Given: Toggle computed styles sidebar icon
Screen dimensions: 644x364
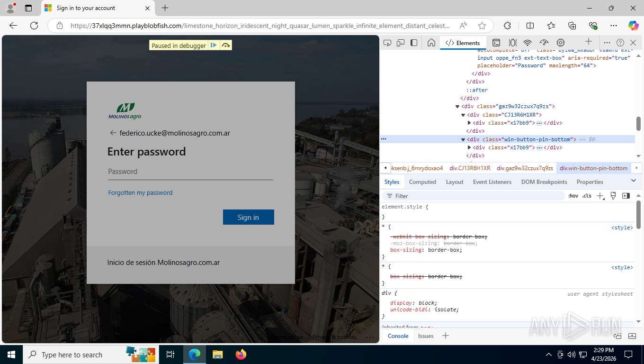Looking at the screenshot, I should pyautogui.click(x=626, y=196).
